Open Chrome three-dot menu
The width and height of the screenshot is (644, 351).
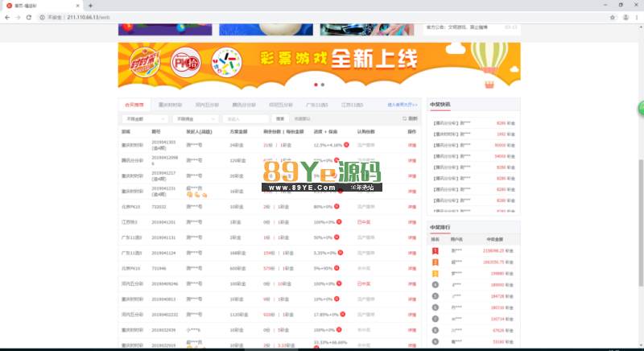(x=635, y=16)
